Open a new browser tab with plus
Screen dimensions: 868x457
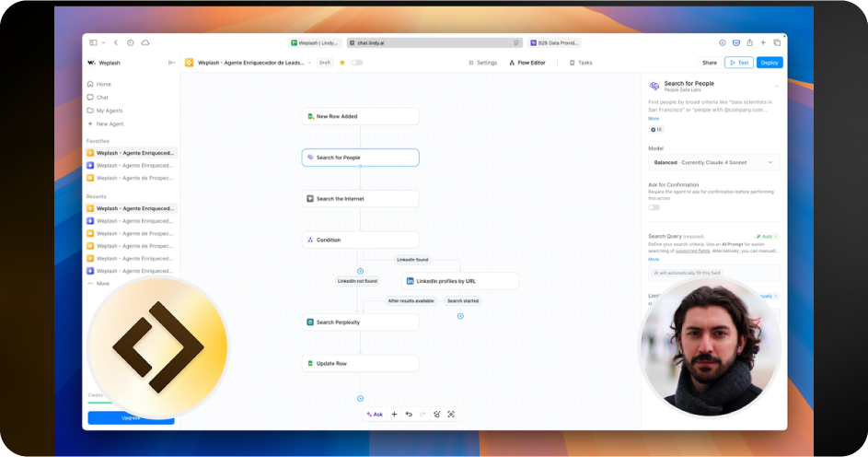tap(763, 42)
